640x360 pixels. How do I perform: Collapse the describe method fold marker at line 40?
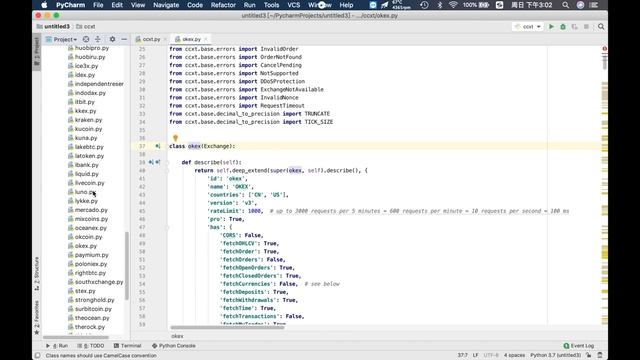[x=167, y=171]
